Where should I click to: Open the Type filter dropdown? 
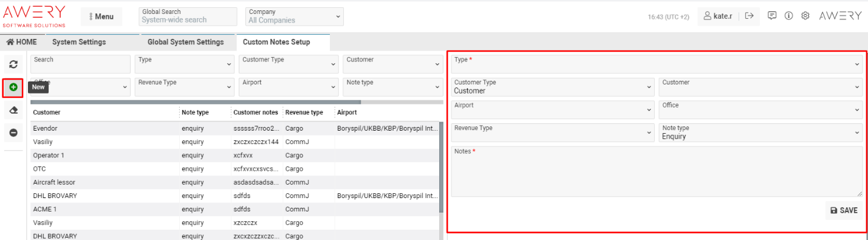185,64
